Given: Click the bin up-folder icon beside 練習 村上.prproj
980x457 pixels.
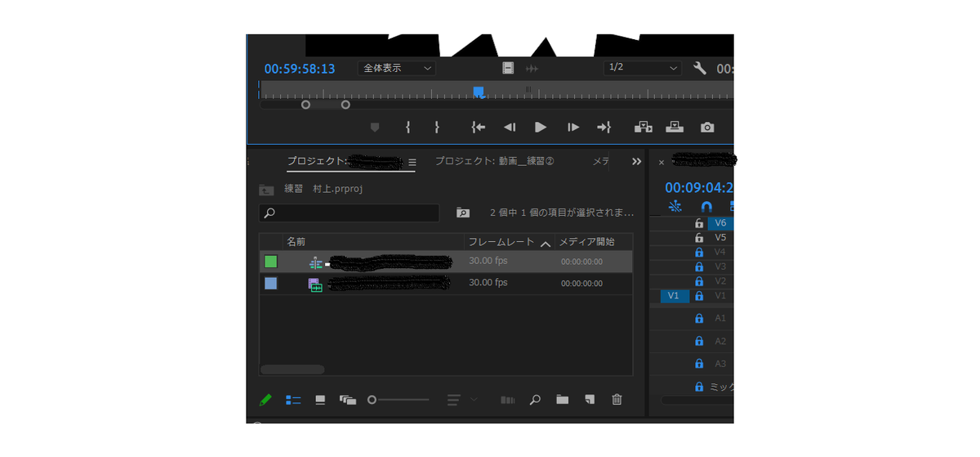Looking at the screenshot, I should [266, 189].
